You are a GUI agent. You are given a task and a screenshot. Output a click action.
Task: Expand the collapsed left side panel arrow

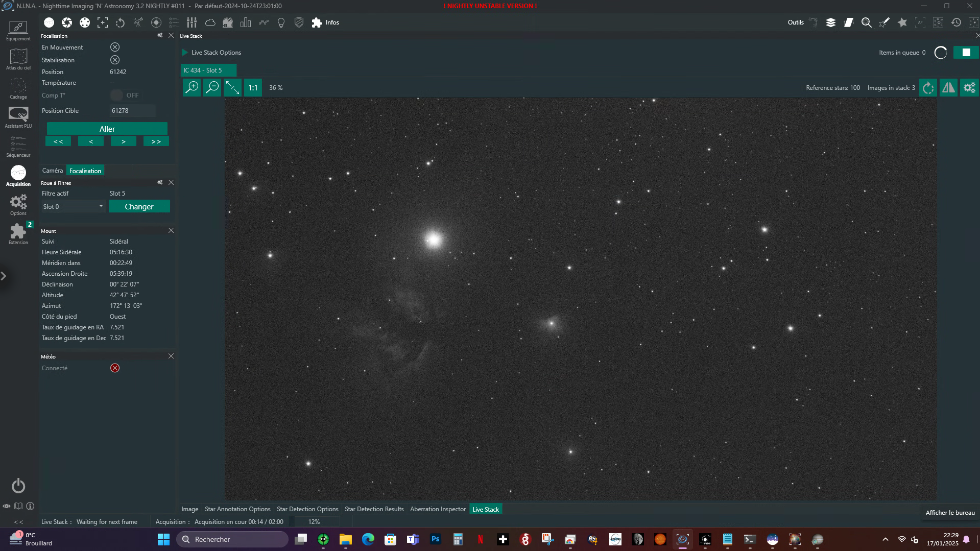click(4, 276)
